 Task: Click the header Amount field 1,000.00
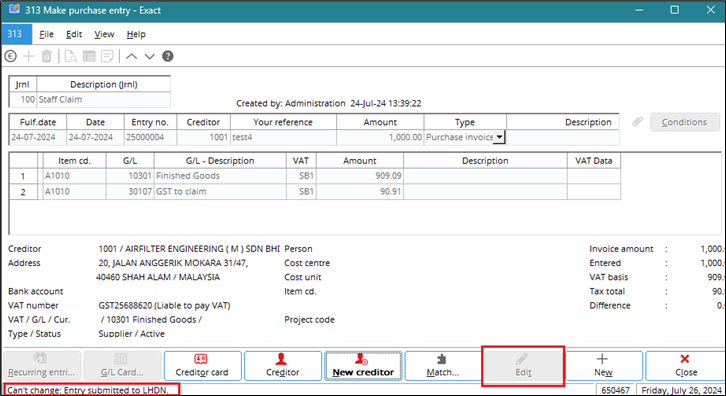pyautogui.click(x=380, y=138)
